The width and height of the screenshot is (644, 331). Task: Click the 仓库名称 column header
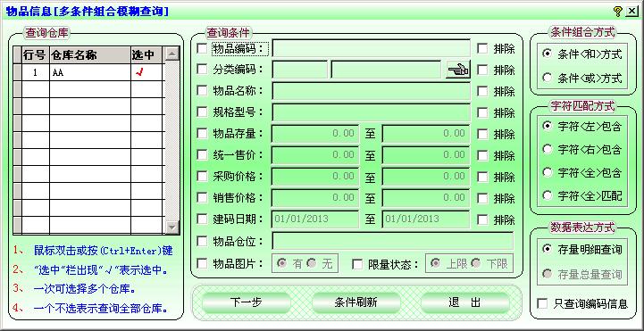[x=90, y=55]
